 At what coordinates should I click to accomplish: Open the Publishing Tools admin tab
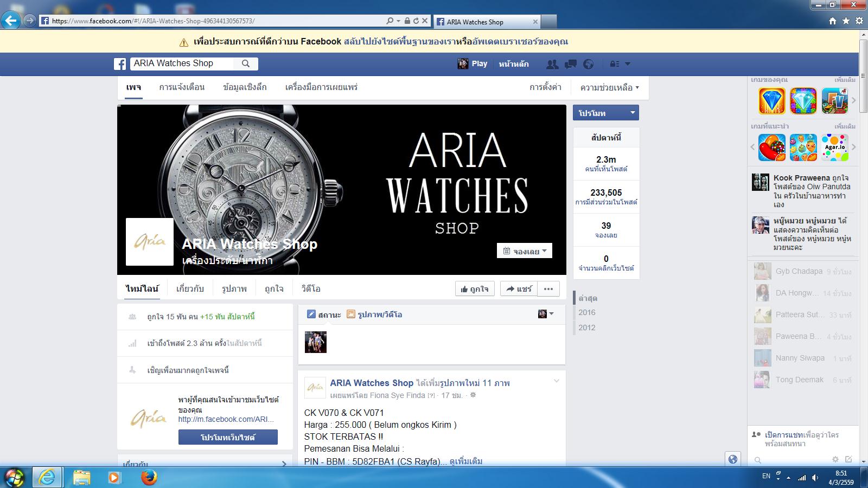coord(321,87)
